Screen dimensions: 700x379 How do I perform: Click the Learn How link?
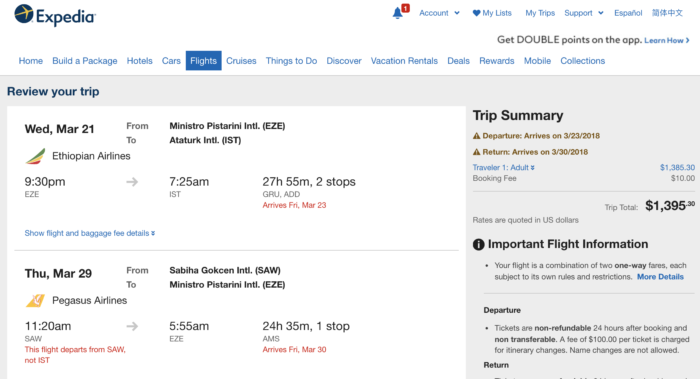667,40
